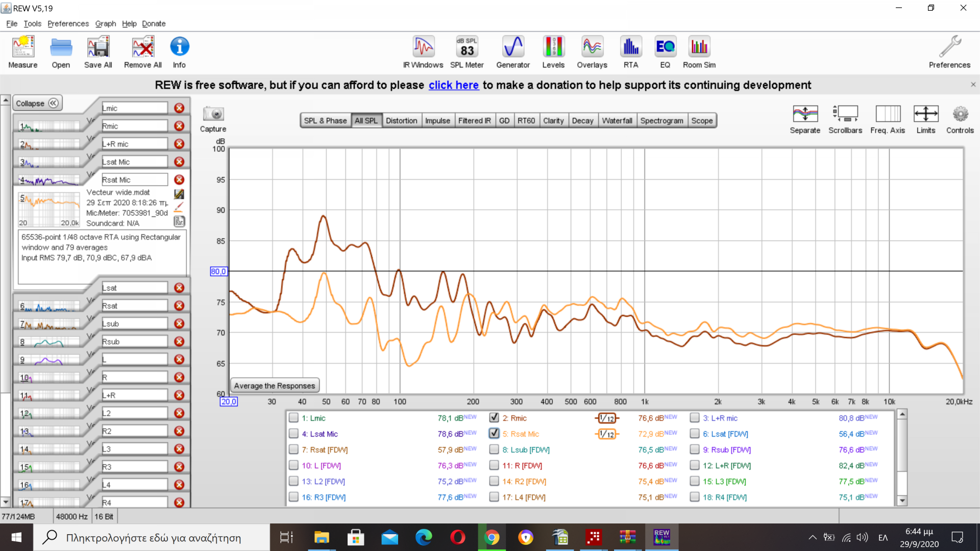Click Average the Responses button
The height and width of the screenshot is (551, 980).
(275, 386)
